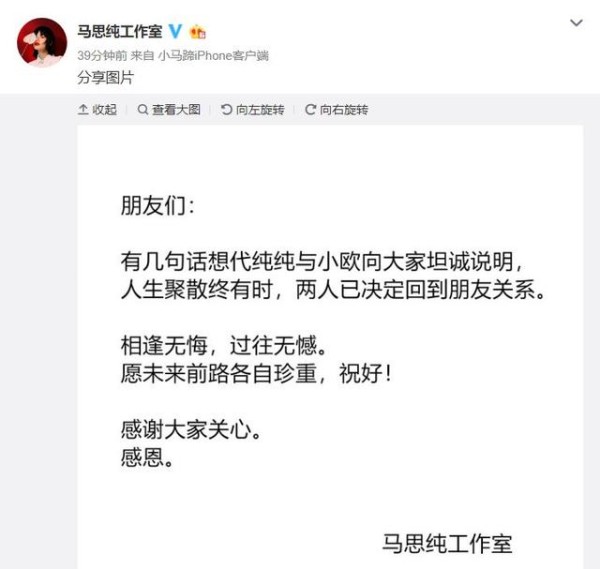This screenshot has width=600, height=569.
Task: Click the upward arrow collapse icon
Action: tap(83, 110)
